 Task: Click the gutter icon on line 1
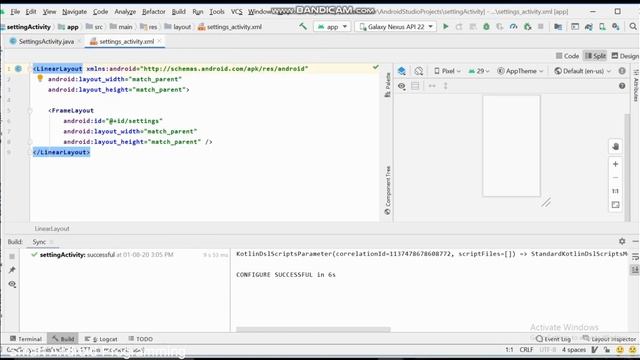[18, 69]
